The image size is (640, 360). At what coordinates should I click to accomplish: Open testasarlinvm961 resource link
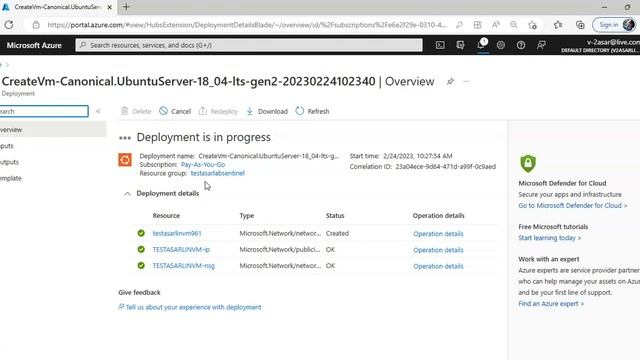[177, 233]
